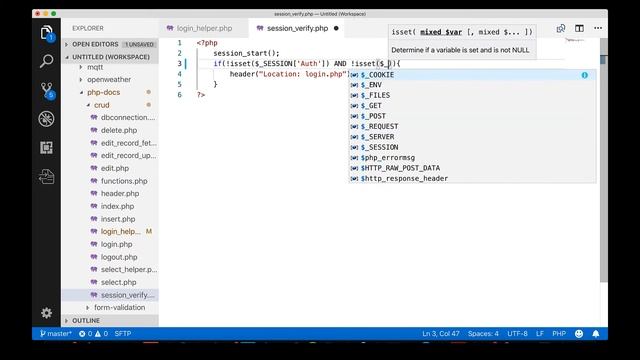Open the Explorer view in activity bar
This screenshot has width=640, height=360.
point(47,33)
